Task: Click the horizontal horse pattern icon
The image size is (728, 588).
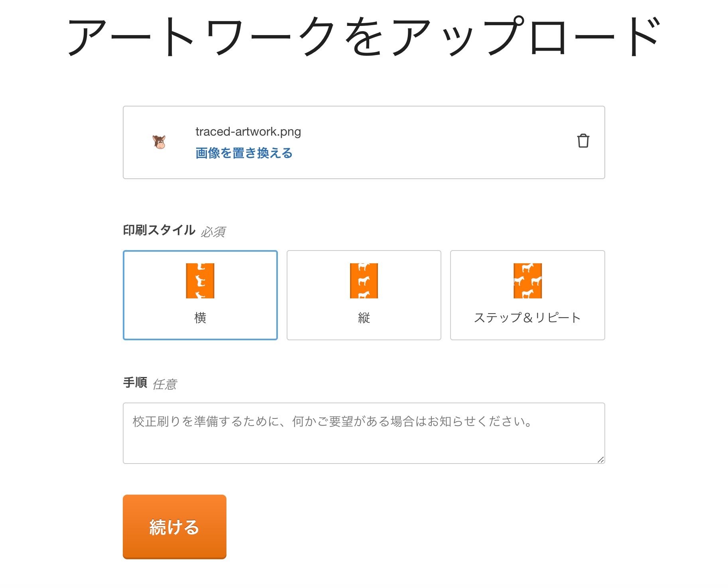Action: pos(201,281)
